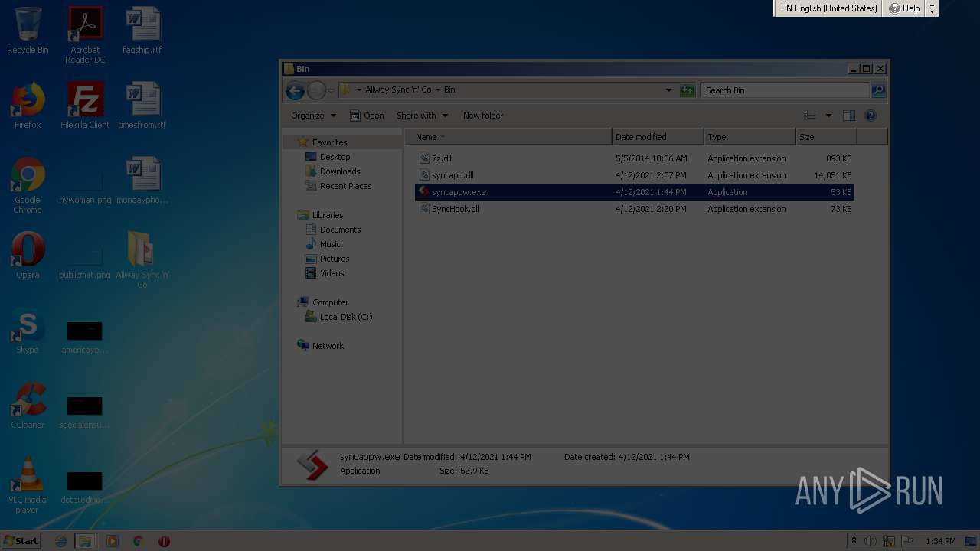Open CCleaner desktop shortcut
This screenshot has height=551, width=980.
tap(28, 406)
